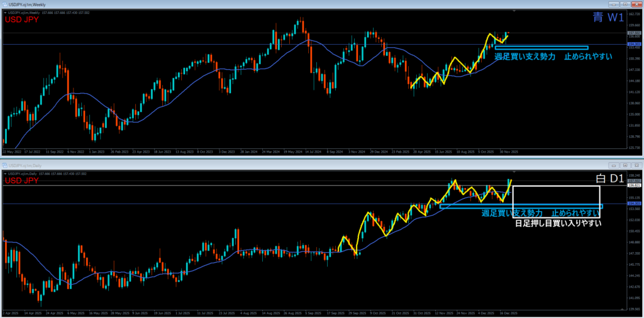
Task: Click the 156.821 price label on Daily axis
Action: point(634,186)
